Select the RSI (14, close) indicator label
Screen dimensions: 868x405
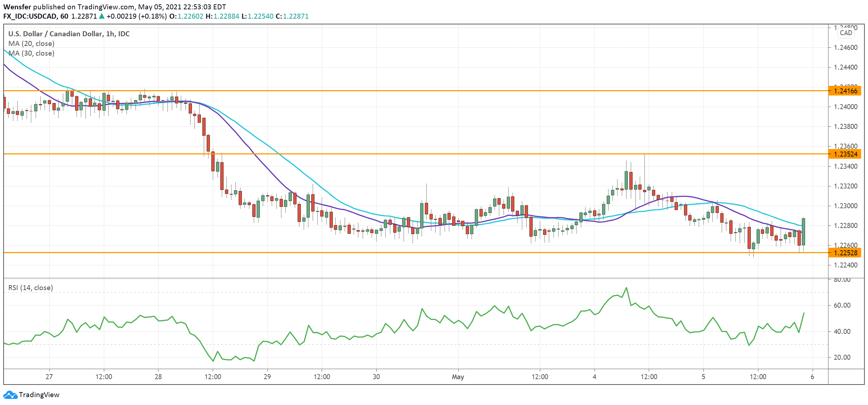31,288
